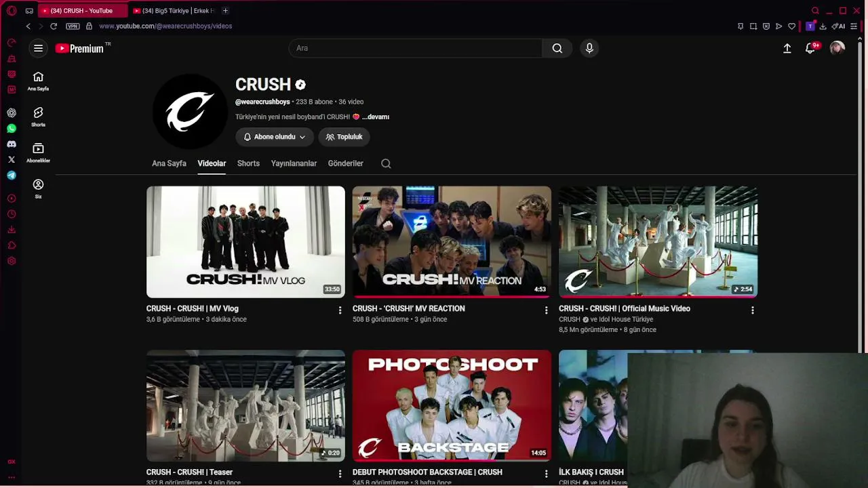Image resolution: width=868 pixels, height=488 pixels.
Task: Open CRUSH - CRUSH! | Teaser title link
Action: coord(189,472)
